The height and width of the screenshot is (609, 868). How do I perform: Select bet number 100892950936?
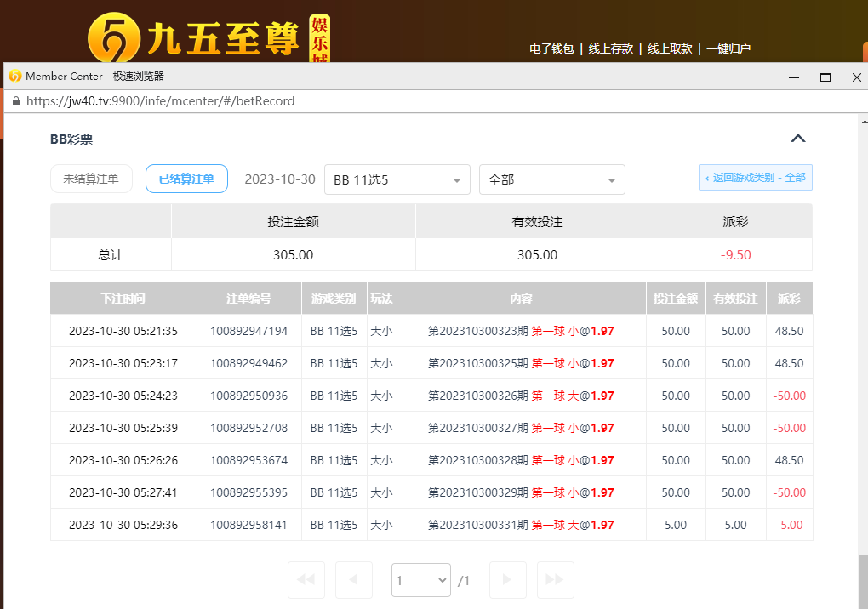249,396
